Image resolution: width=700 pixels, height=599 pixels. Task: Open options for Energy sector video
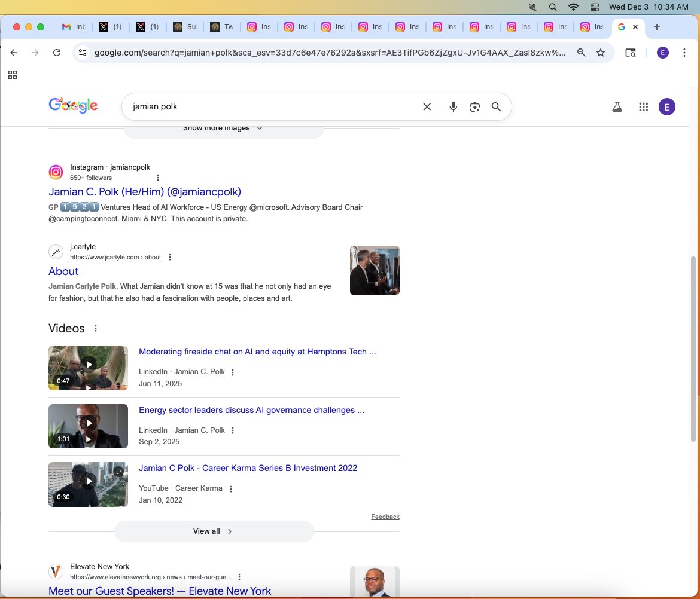[233, 430]
